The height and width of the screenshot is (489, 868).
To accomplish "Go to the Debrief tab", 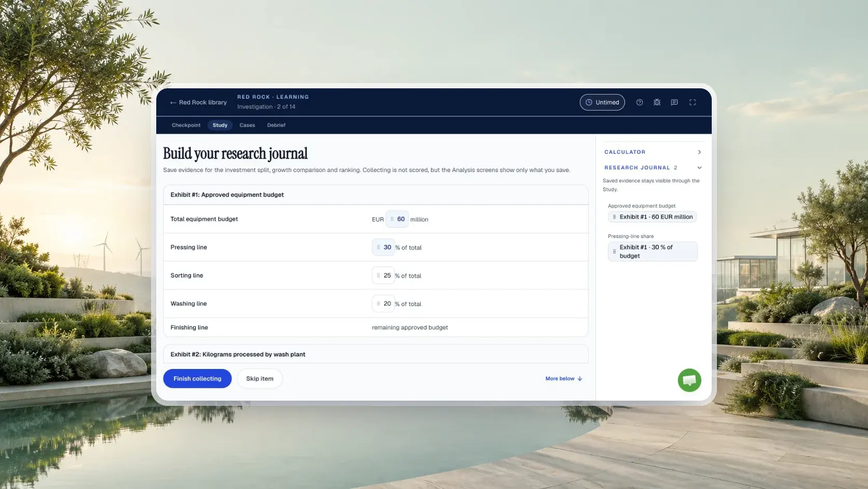I will 276,125.
